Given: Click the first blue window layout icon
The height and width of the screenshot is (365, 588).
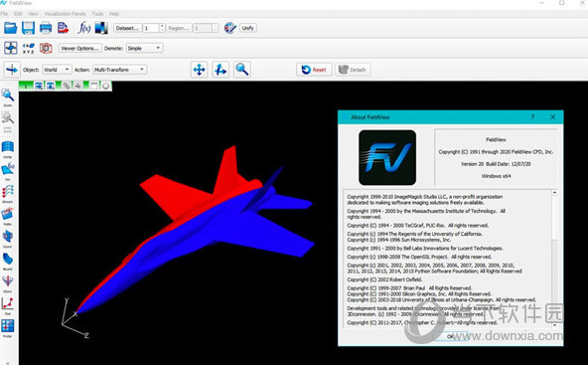Looking at the screenshot, I should pos(39,86).
